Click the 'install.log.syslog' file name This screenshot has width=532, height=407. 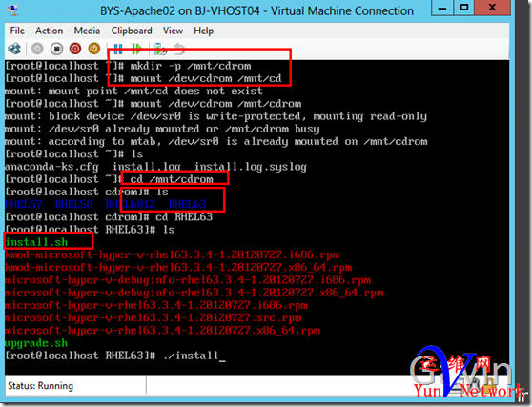251,167
